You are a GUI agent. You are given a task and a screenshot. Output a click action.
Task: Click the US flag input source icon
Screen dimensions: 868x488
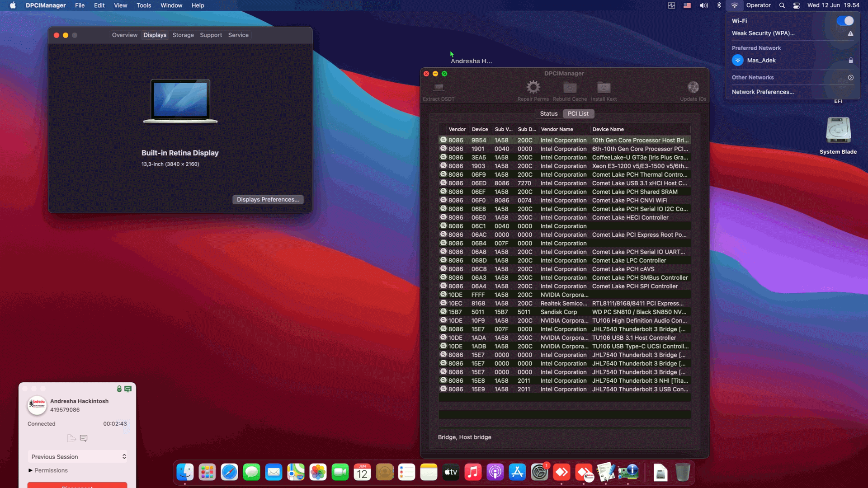[x=687, y=5]
